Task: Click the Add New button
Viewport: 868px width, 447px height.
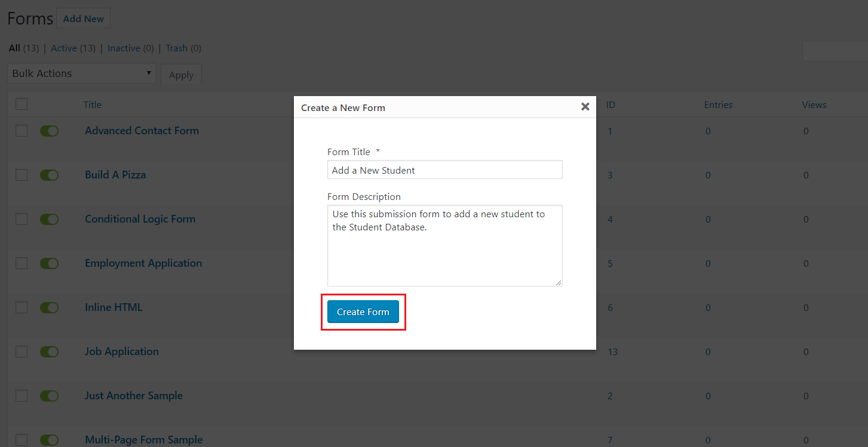Action: (83, 18)
